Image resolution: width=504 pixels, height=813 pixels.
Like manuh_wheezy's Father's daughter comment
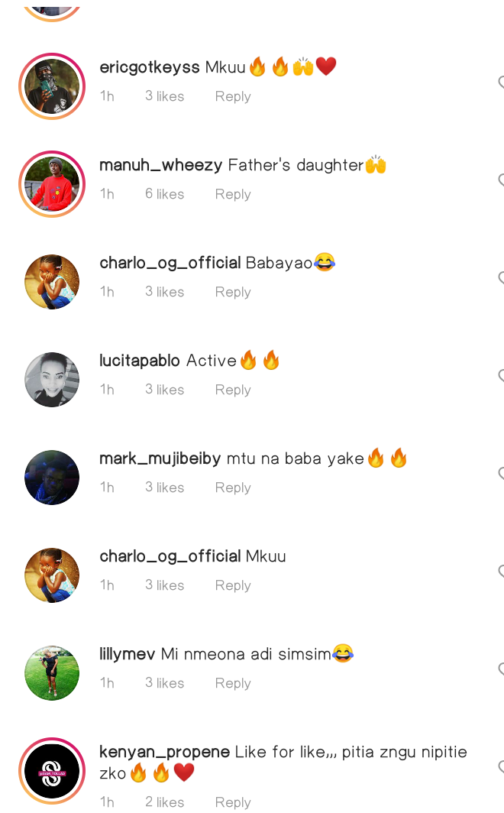pos(501,180)
